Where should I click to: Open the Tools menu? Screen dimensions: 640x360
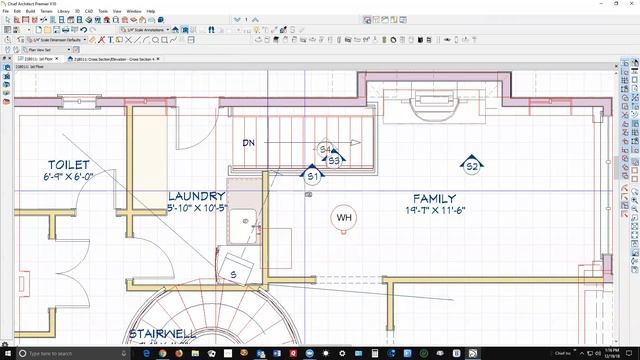[x=103, y=11]
